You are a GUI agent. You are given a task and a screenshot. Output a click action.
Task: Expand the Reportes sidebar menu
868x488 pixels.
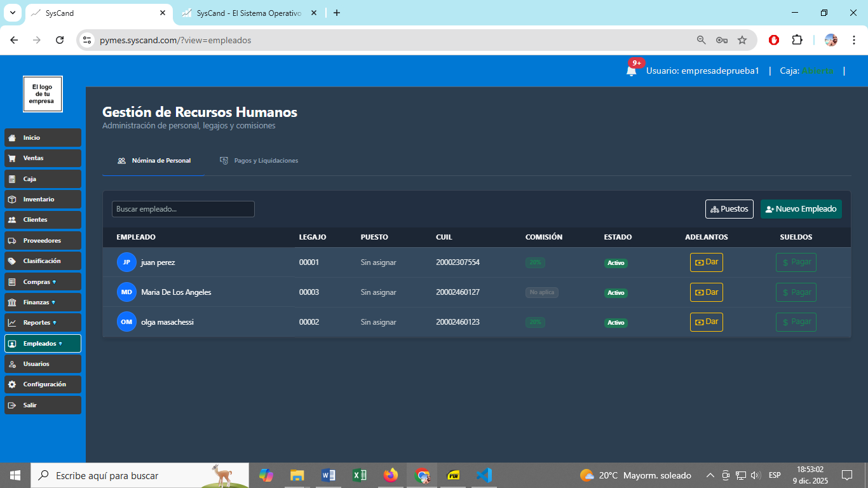tap(43, 323)
